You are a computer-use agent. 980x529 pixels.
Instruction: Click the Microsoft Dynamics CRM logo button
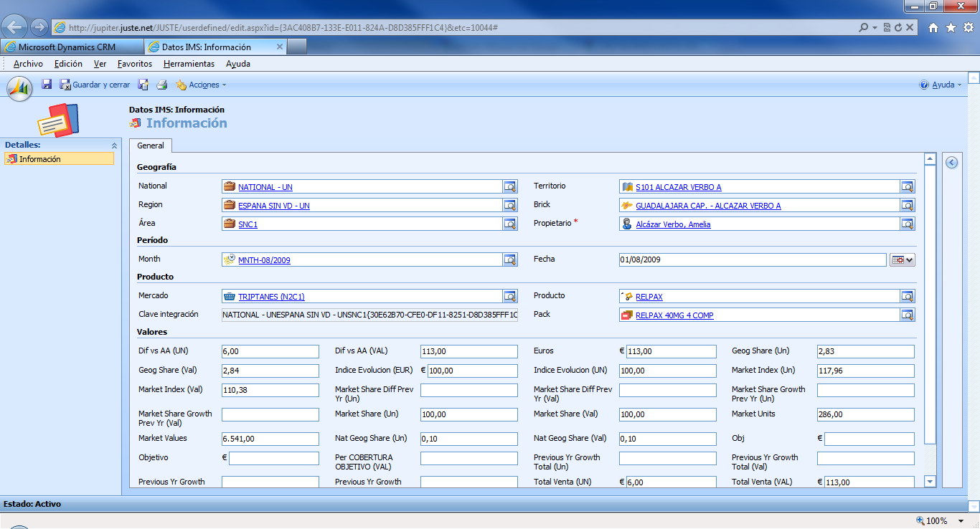[x=19, y=87]
